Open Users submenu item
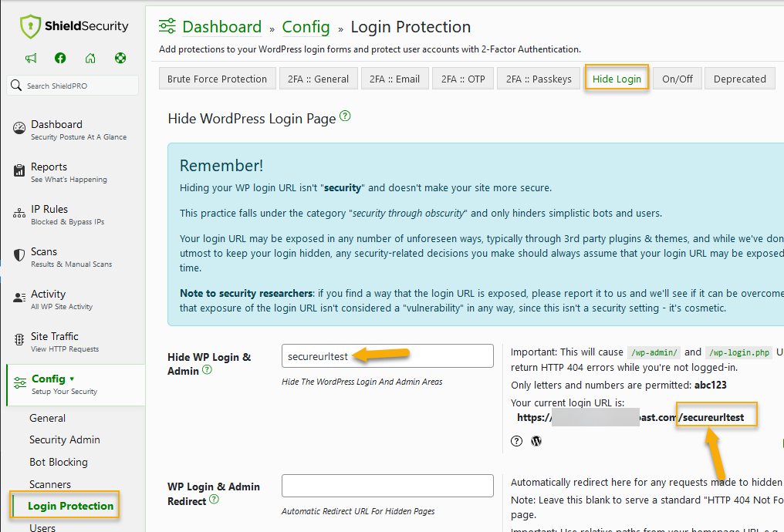 (x=42, y=527)
